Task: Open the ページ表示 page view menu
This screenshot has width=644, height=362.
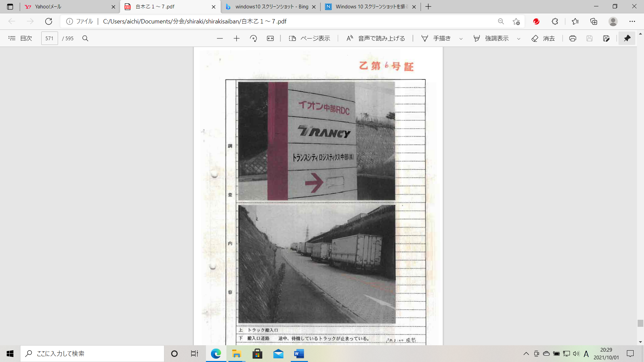Action: 309,39
